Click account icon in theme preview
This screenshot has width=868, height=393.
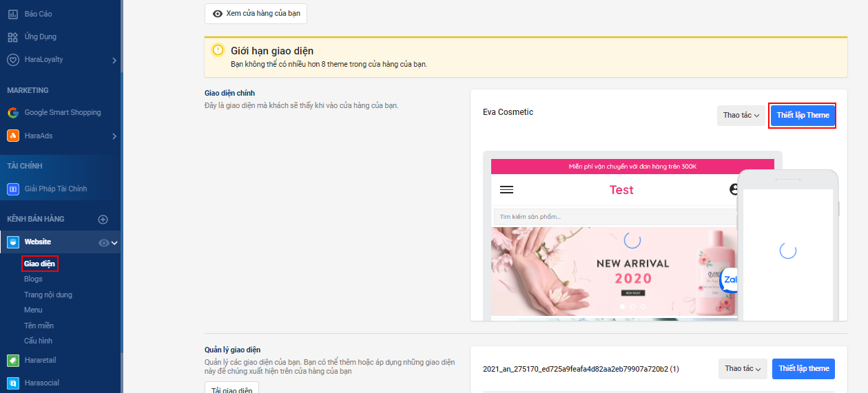[733, 189]
